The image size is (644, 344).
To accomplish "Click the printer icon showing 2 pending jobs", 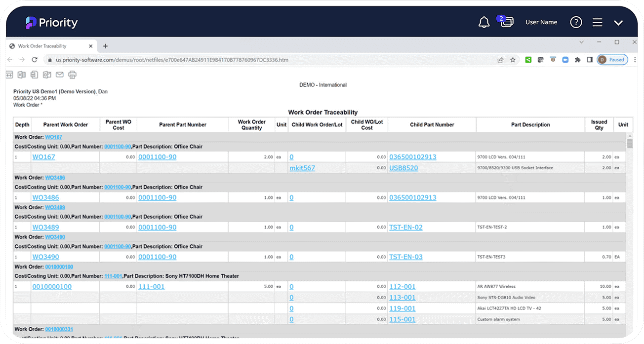I will pyautogui.click(x=507, y=23).
